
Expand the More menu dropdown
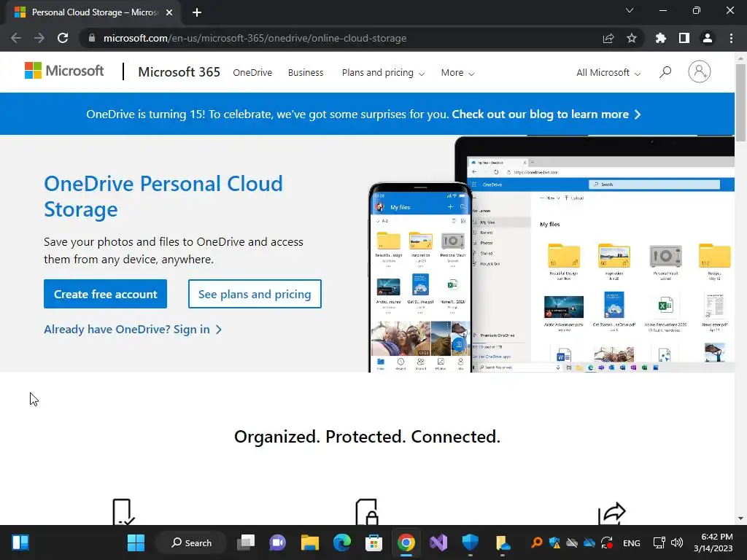(x=457, y=73)
